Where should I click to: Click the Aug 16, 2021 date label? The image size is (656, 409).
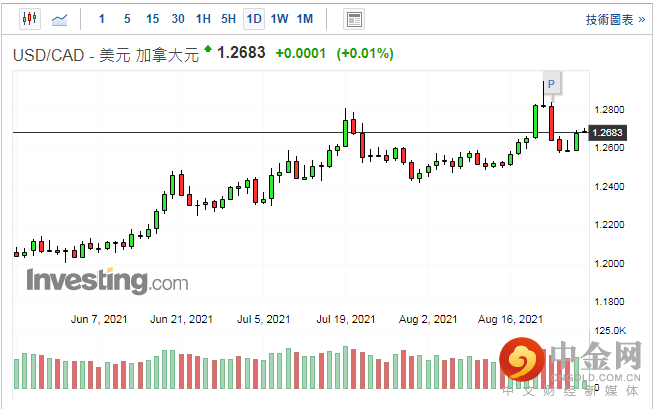[x=510, y=320]
